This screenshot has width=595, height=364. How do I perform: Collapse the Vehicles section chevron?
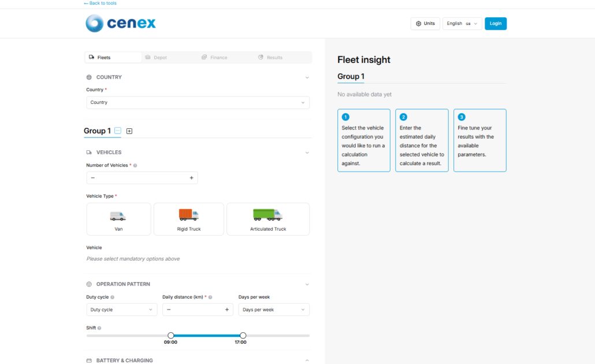point(307,153)
